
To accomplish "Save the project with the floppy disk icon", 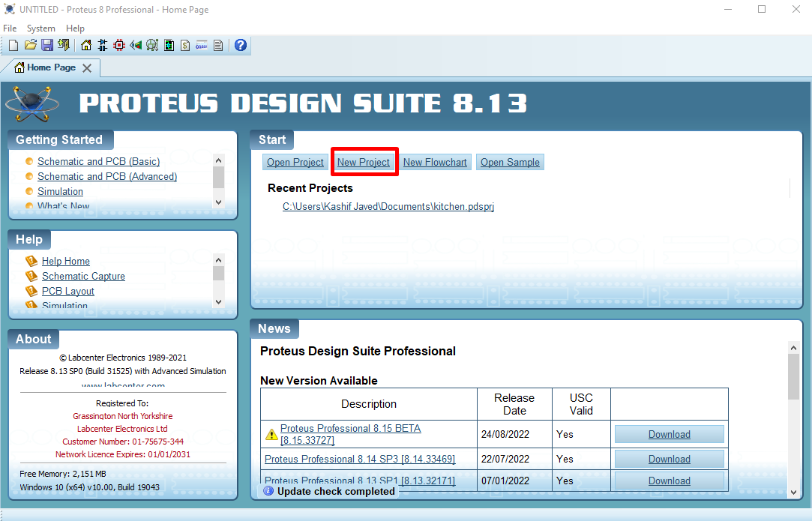I will click(47, 46).
